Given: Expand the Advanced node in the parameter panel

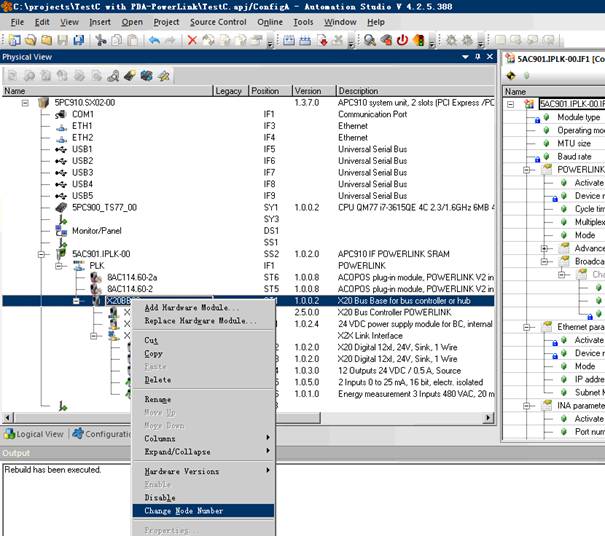Looking at the screenshot, I should coord(545,248).
